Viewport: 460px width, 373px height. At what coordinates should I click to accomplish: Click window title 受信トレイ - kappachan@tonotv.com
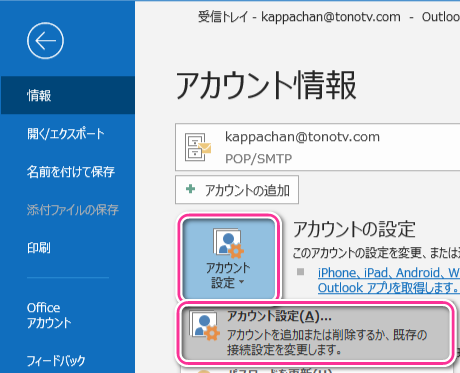(x=299, y=17)
